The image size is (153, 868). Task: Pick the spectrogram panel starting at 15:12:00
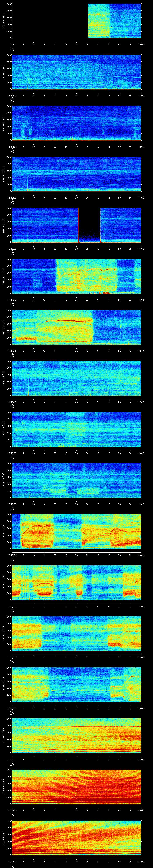[77, 174]
